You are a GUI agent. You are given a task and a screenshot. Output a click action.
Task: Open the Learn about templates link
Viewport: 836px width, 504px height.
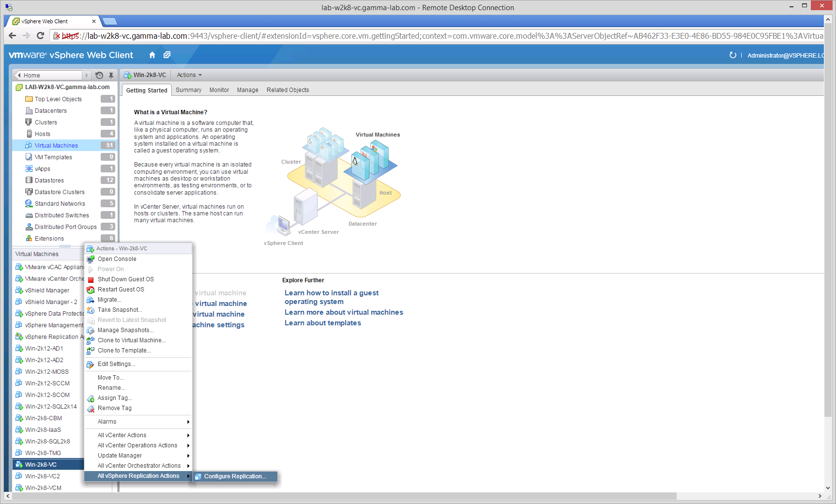coord(322,323)
